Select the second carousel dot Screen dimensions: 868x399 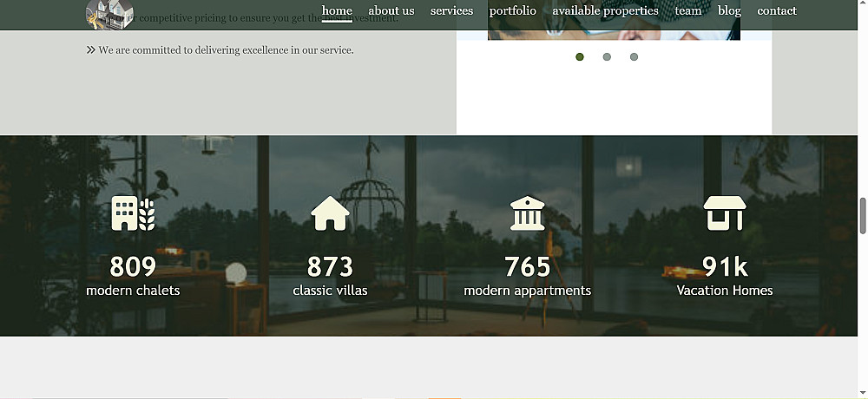pos(607,57)
